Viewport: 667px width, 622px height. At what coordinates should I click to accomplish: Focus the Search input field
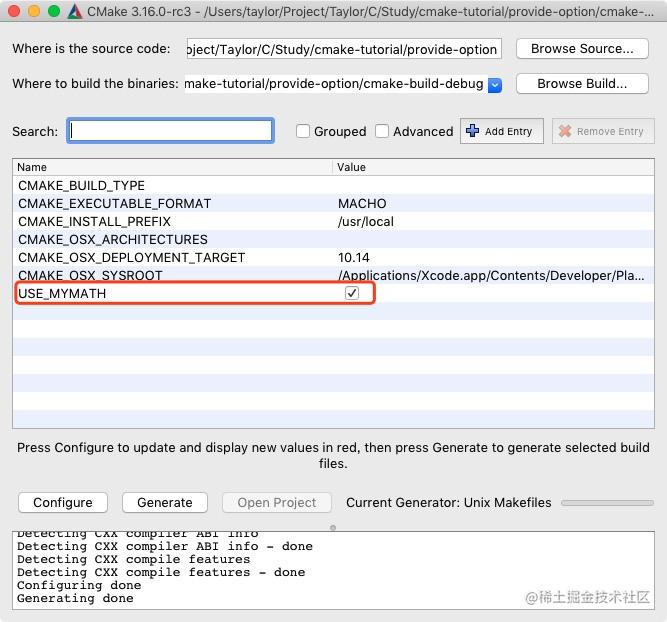(171, 131)
